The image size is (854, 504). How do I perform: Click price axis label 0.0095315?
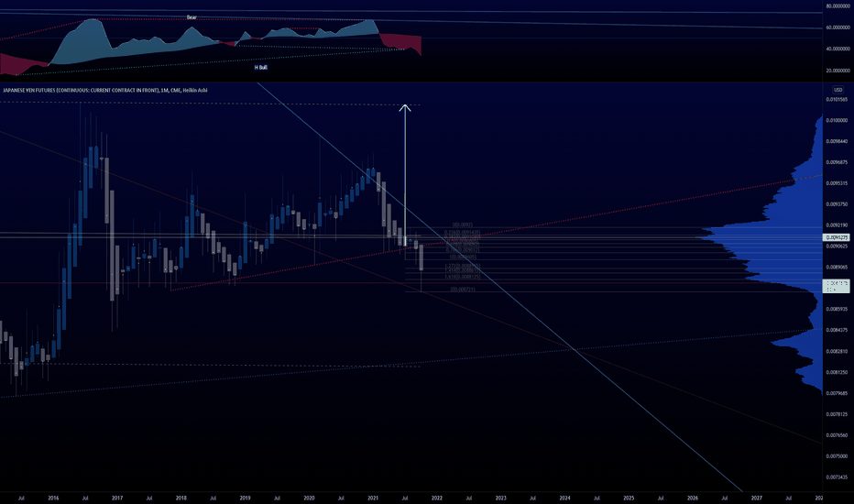(837, 183)
